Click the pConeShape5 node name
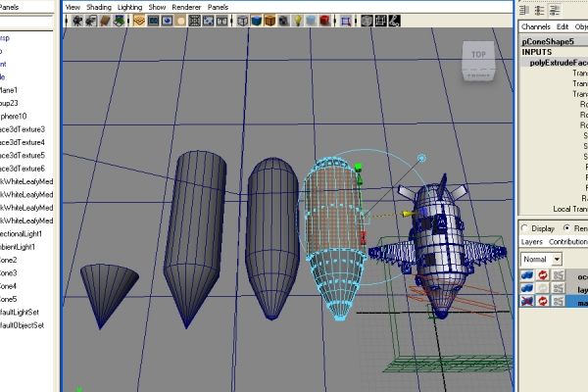 click(548, 41)
